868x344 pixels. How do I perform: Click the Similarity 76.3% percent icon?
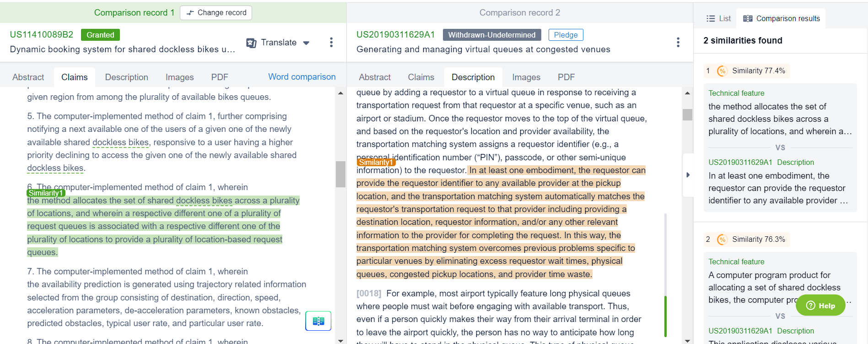click(722, 240)
